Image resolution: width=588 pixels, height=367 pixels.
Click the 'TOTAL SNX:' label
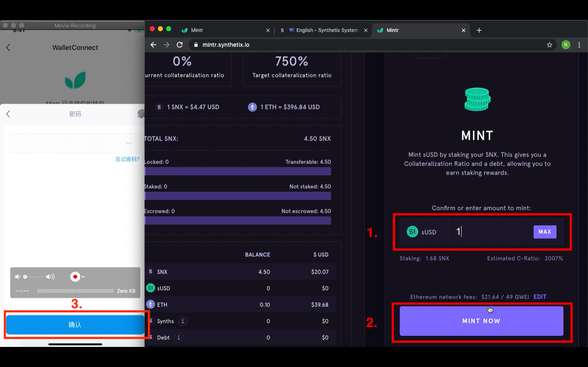(x=161, y=139)
